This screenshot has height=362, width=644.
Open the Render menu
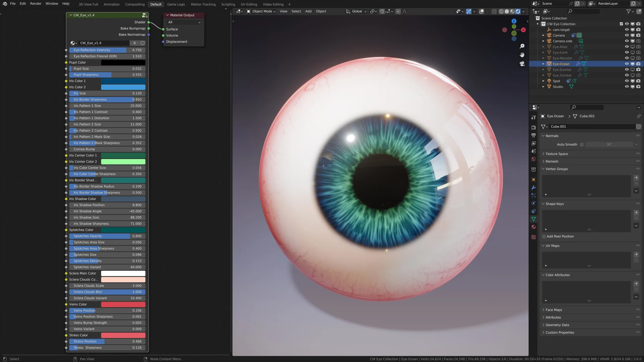point(35,4)
